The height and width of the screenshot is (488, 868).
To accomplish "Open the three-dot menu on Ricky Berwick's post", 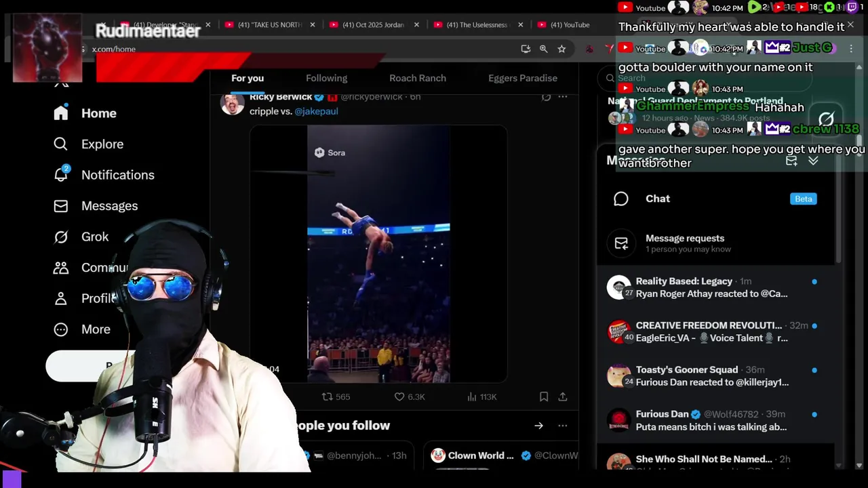I will [562, 97].
